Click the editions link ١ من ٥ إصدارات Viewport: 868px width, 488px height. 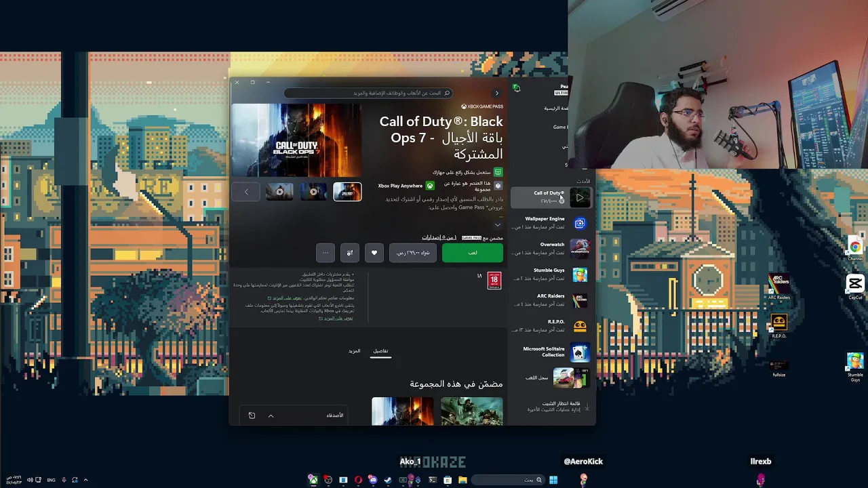pos(439,237)
